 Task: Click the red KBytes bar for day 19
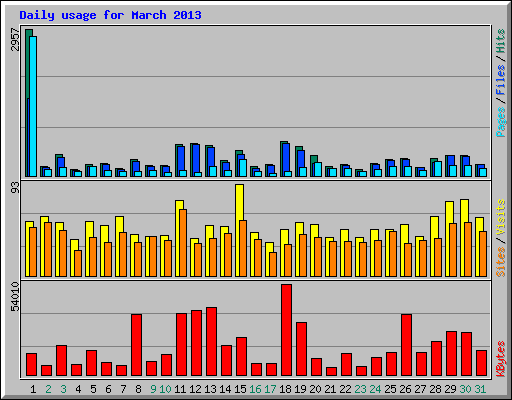[301, 349]
